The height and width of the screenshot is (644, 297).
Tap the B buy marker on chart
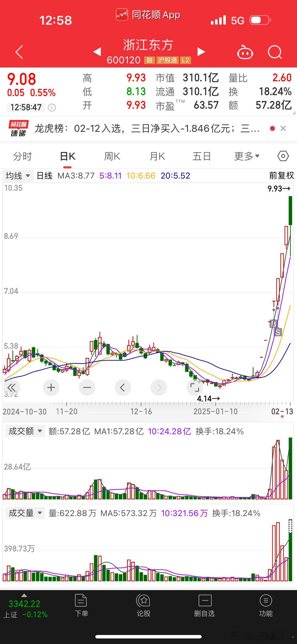pyautogui.click(x=273, y=324)
